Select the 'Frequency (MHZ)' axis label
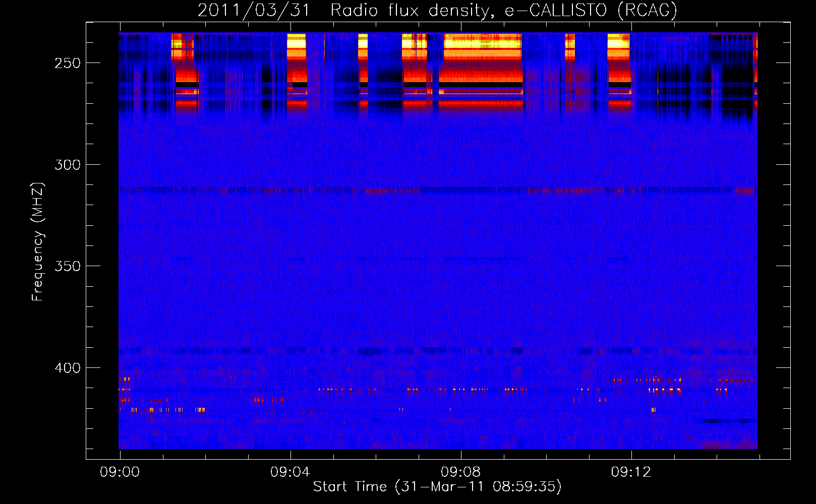 (x=38, y=241)
